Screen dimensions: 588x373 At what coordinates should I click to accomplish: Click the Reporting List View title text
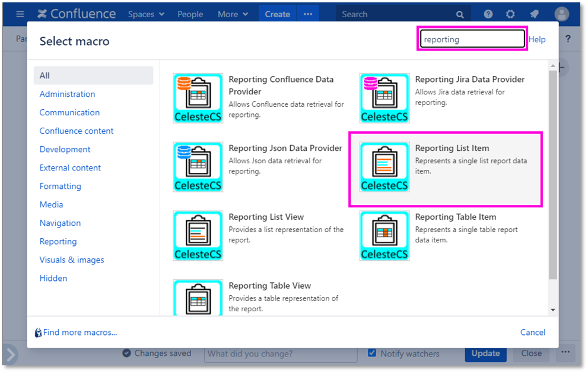[266, 217]
